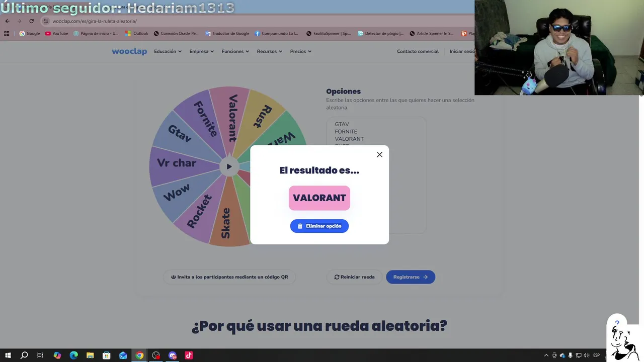644x362 pixels.
Task: Open the Conexión Oracle bookmark
Action: [x=176, y=34]
